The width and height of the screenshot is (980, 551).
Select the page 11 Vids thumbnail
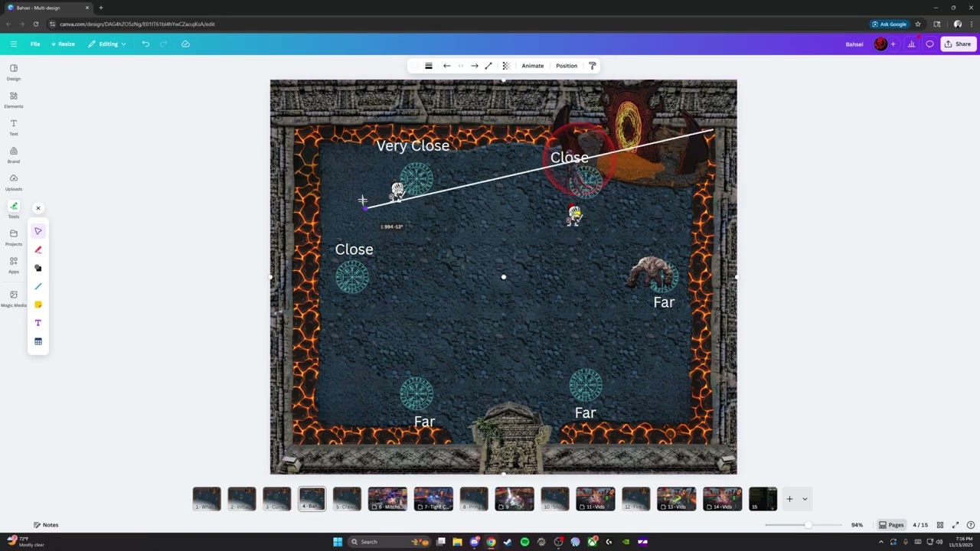pyautogui.click(x=595, y=499)
